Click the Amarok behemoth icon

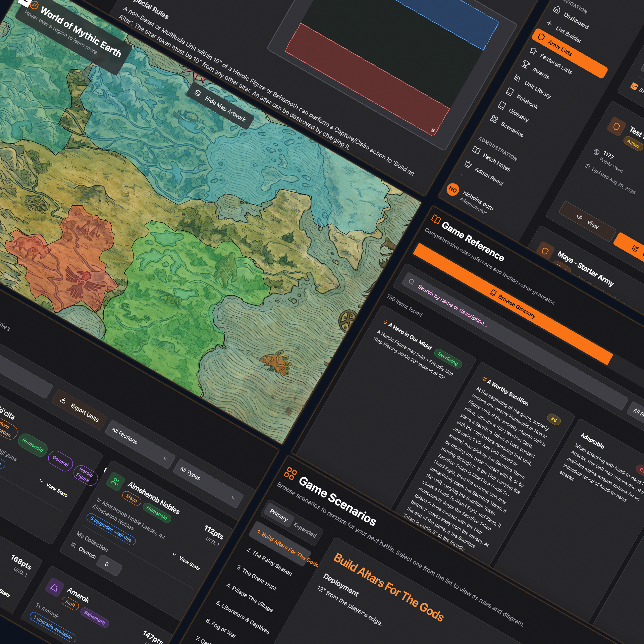[54, 587]
